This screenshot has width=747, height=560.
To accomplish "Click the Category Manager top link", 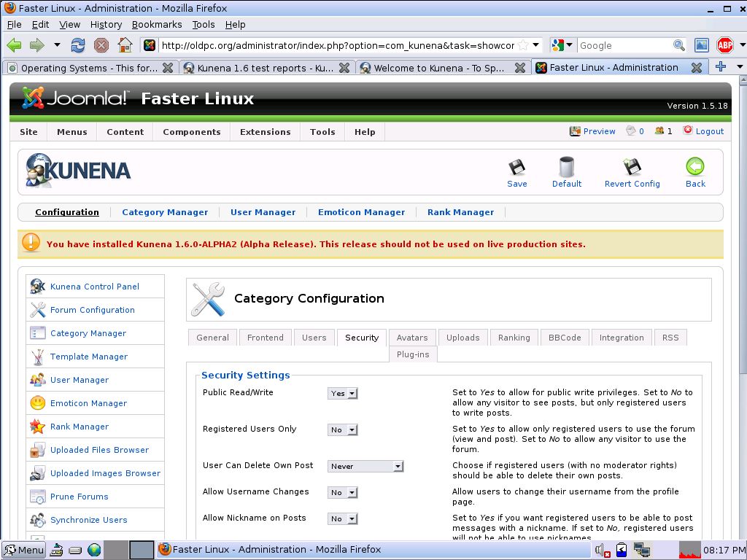I will 165,212.
